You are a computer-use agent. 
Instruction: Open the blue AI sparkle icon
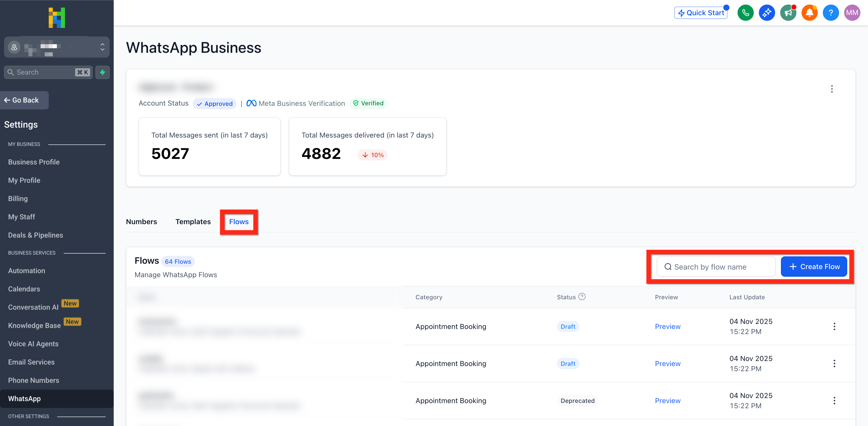tap(766, 13)
